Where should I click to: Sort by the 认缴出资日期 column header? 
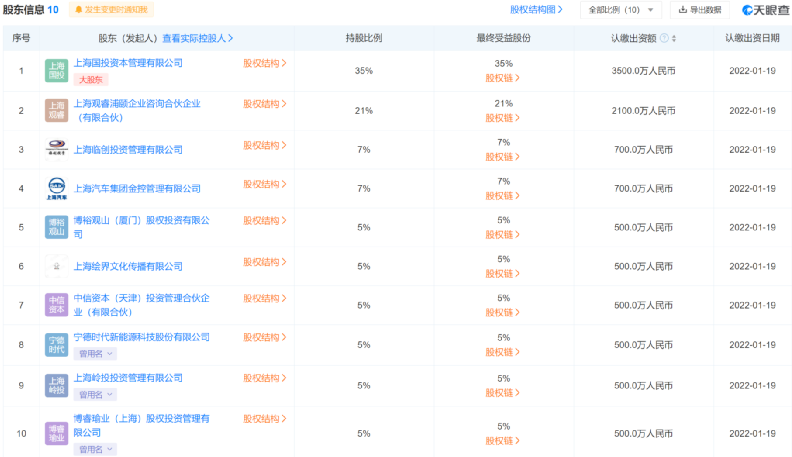pos(752,38)
